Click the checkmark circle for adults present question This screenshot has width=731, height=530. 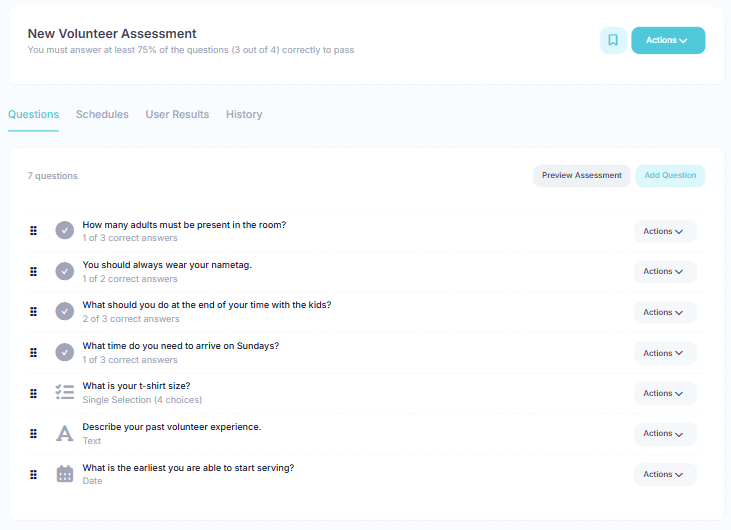click(65, 231)
